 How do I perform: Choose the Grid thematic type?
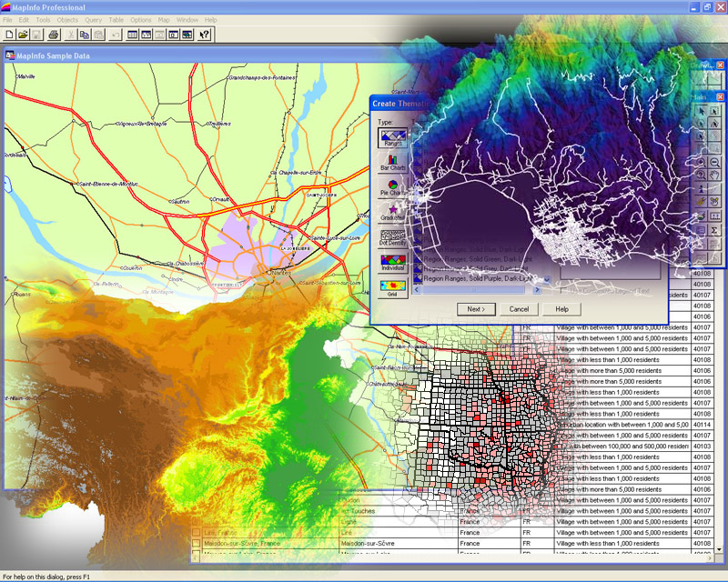pos(393,288)
